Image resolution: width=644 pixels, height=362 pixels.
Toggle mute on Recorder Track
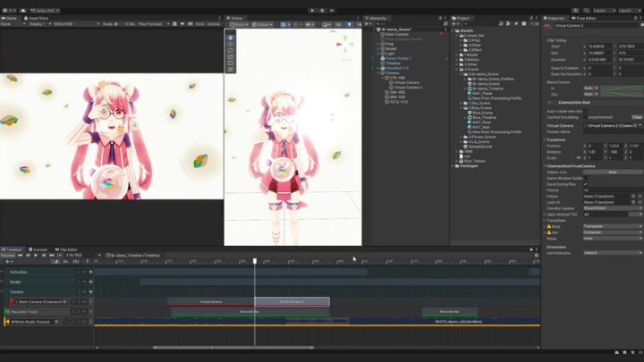[85, 312]
